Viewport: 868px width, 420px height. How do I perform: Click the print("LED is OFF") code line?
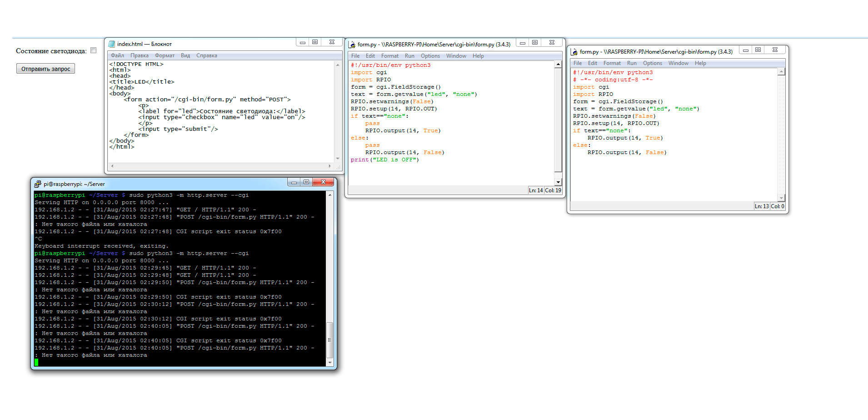[385, 160]
